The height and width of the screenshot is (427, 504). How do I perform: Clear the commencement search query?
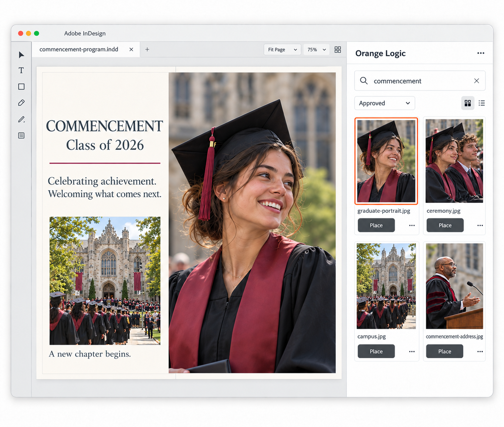pos(477,81)
